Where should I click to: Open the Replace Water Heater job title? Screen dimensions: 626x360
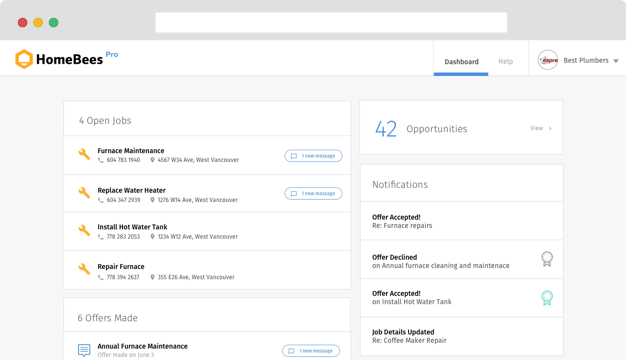point(131,190)
